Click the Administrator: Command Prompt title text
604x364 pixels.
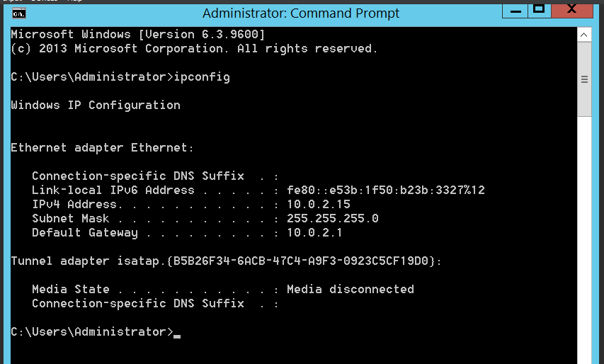[301, 13]
